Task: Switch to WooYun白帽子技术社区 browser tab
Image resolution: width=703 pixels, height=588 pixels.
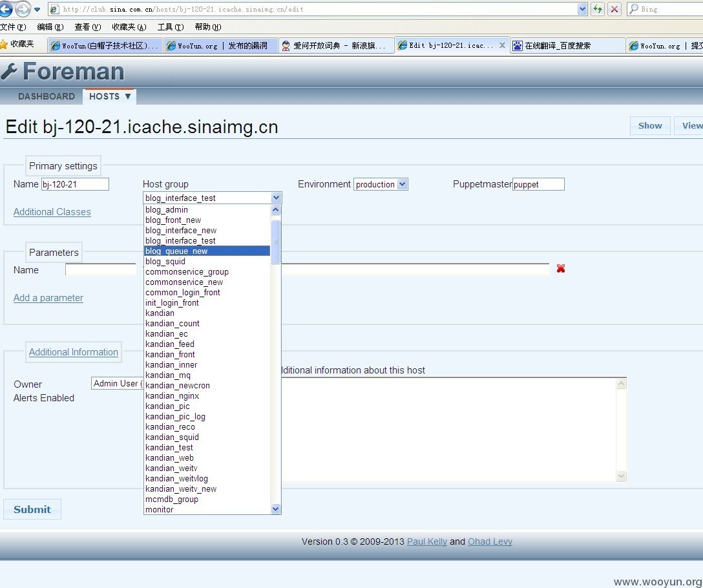Action: tap(105, 46)
